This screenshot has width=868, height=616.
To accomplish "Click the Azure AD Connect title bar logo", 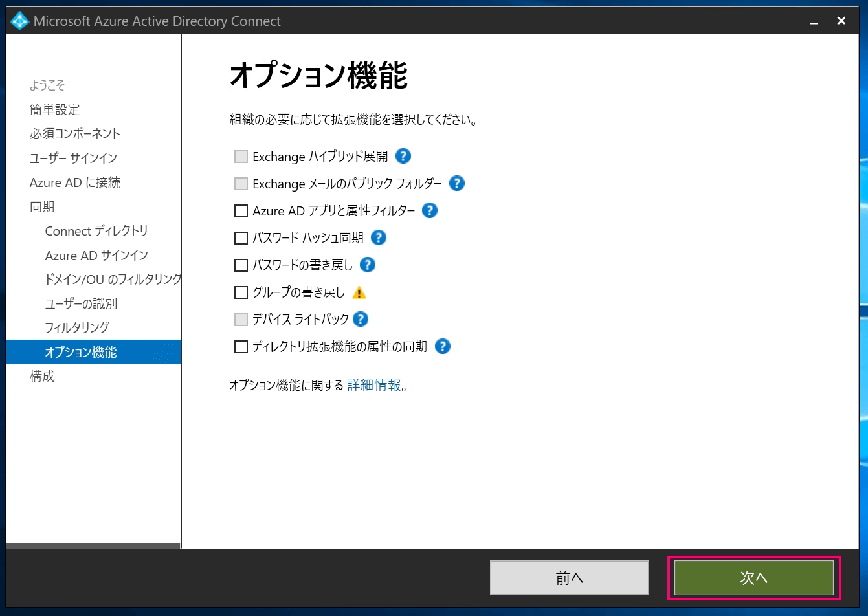I will pyautogui.click(x=20, y=21).
